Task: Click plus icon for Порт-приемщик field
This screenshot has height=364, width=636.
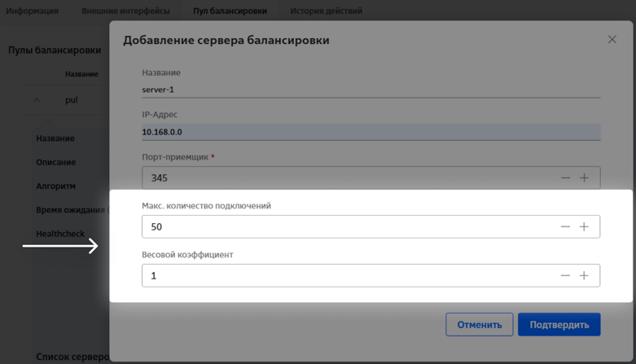Action: pos(584,178)
